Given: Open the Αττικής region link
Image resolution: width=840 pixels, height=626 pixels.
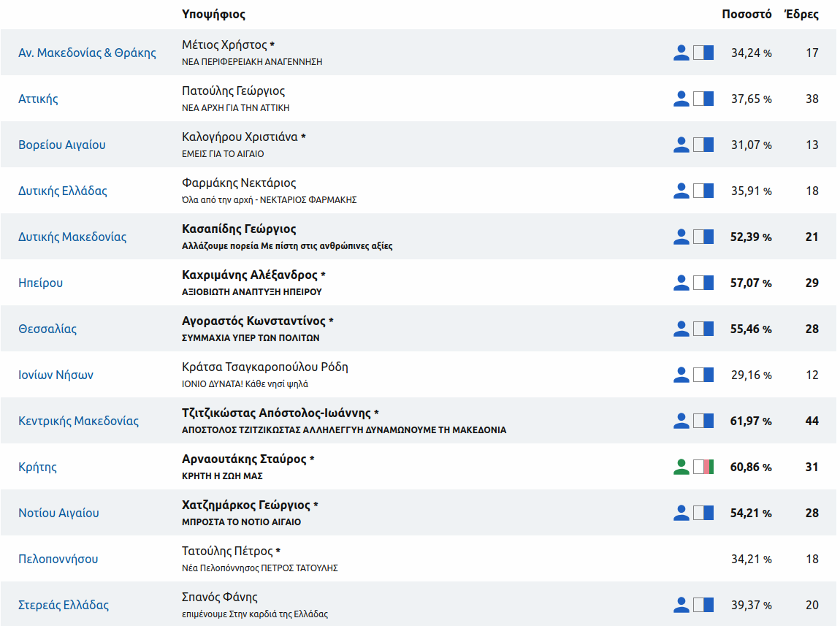Looking at the screenshot, I should pyautogui.click(x=38, y=99).
